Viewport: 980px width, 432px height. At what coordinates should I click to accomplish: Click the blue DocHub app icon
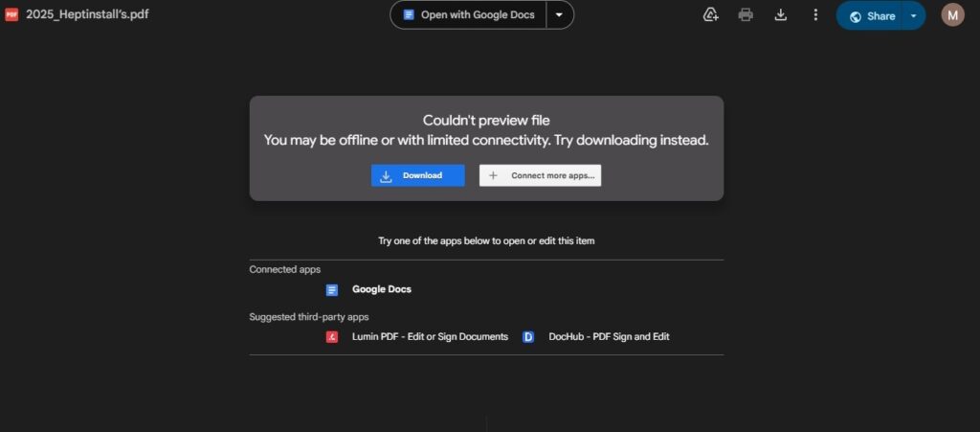click(x=528, y=337)
